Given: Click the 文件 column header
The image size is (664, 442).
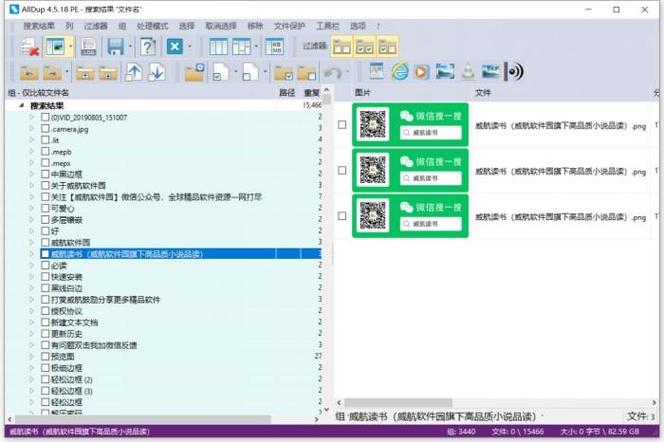Looking at the screenshot, I should pyautogui.click(x=483, y=92).
